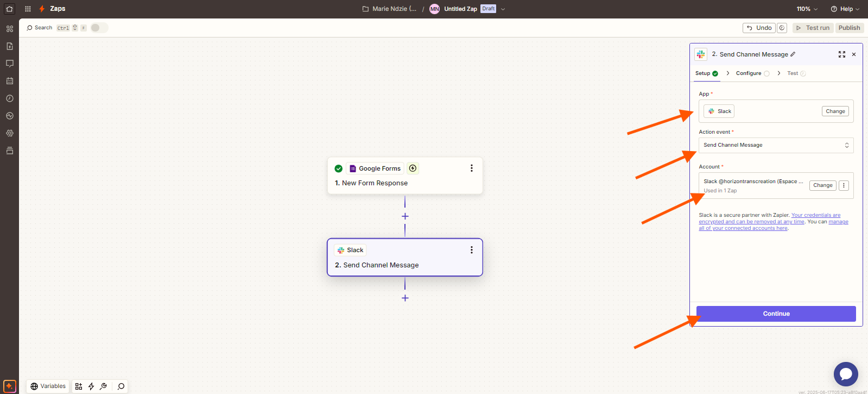The height and width of the screenshot is (394, 868).
Task: Click the Draft status badge
Action: [x=489, y=9]
